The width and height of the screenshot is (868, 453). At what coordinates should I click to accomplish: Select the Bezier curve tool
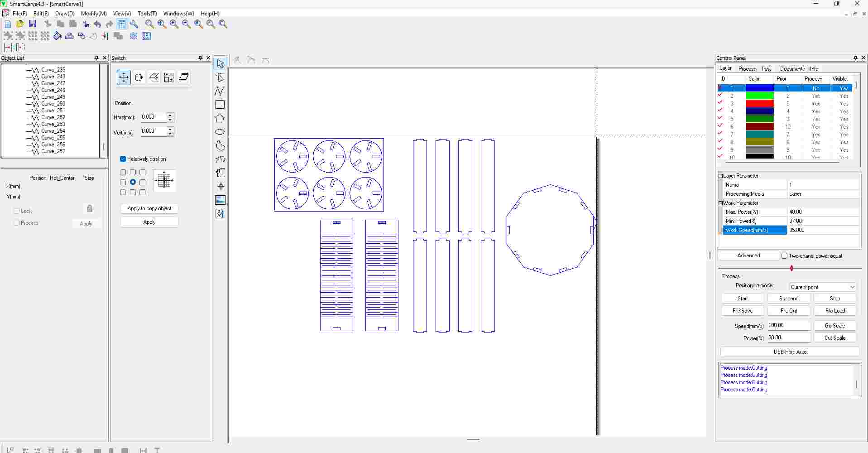click(220, 159)
